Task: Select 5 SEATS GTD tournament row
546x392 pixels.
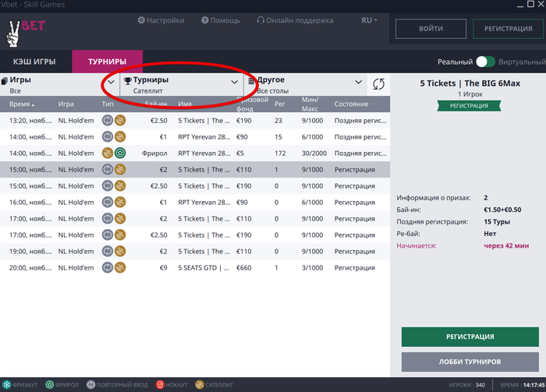Action: pos(195,267)
